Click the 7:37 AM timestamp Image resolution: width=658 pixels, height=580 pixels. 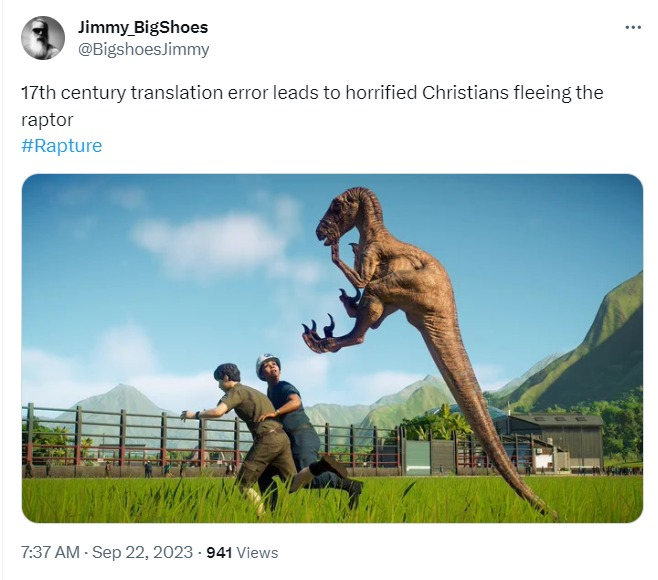tap(50, 552)
